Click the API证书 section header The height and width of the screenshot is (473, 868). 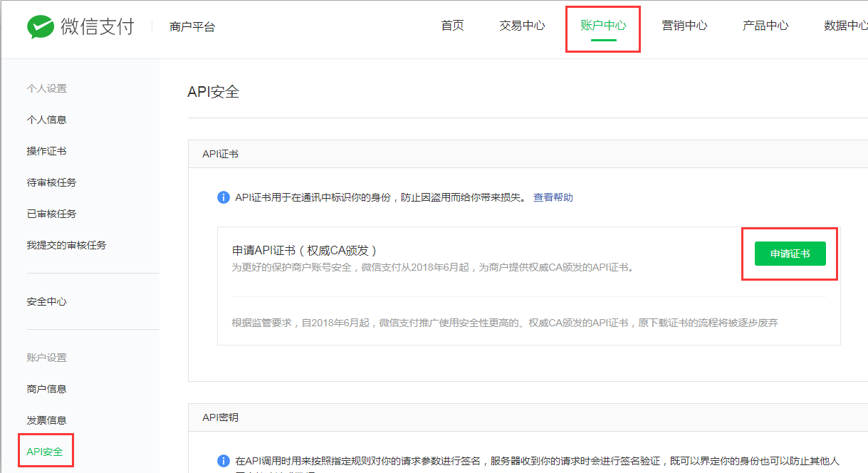pos(220,154)
